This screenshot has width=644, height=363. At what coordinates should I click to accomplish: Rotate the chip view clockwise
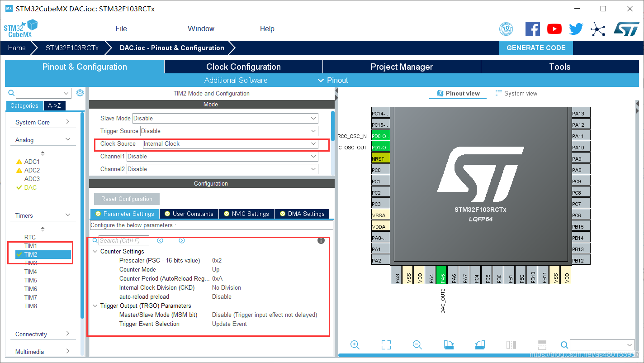click(449, 345)
